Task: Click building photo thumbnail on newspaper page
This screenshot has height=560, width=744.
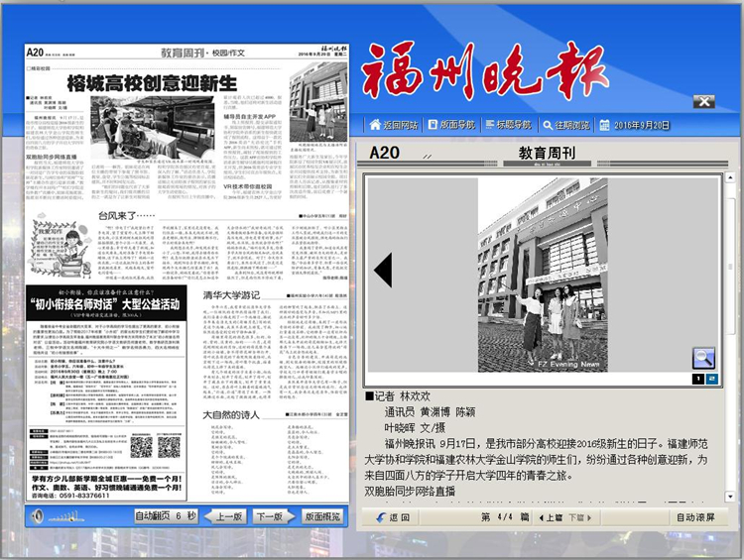Action: pos(318,101)
